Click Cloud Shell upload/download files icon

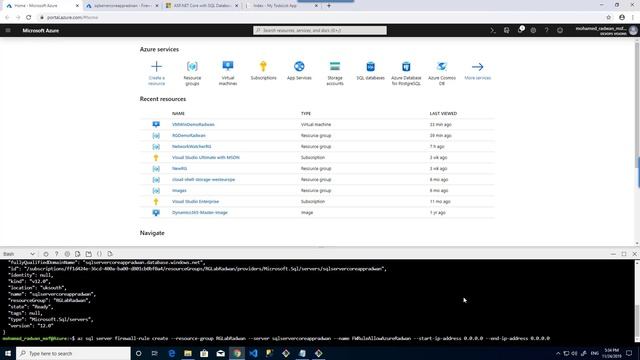[x=78, y=254]
